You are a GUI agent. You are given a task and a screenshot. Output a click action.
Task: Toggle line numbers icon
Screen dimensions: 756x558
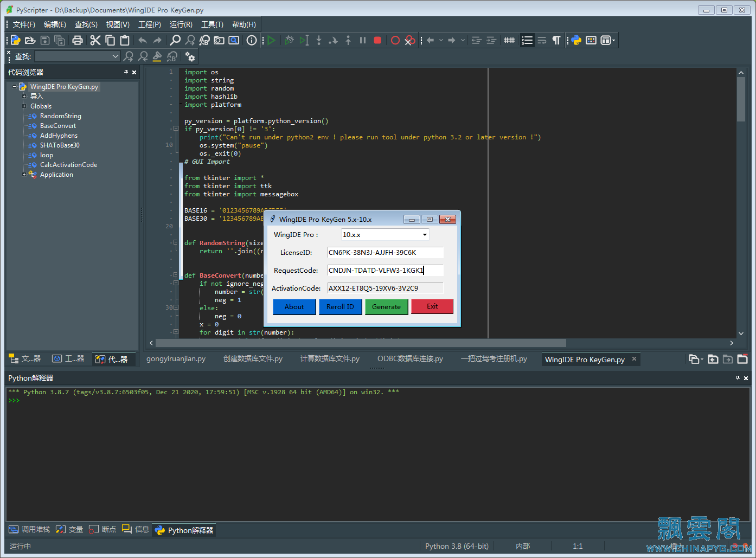(x=527, y=40)
